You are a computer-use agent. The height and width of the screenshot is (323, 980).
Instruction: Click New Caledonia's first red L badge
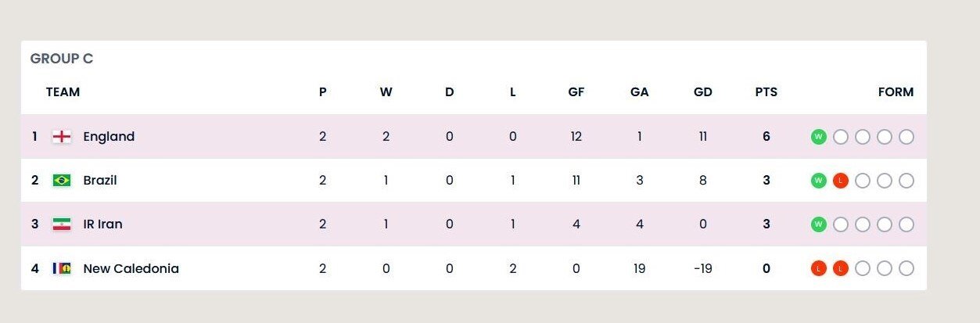[x=819, y=268]
